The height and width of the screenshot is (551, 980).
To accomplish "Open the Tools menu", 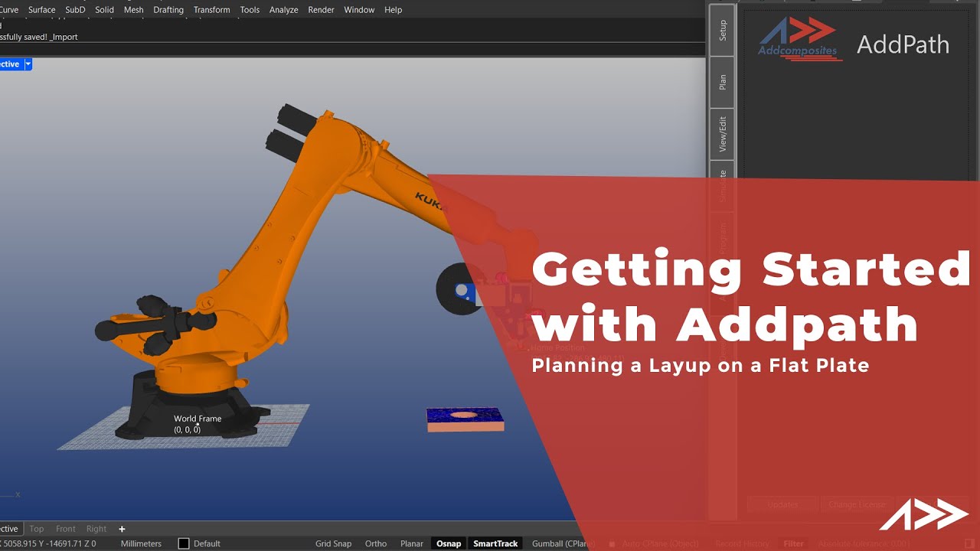I will point(250,10).
